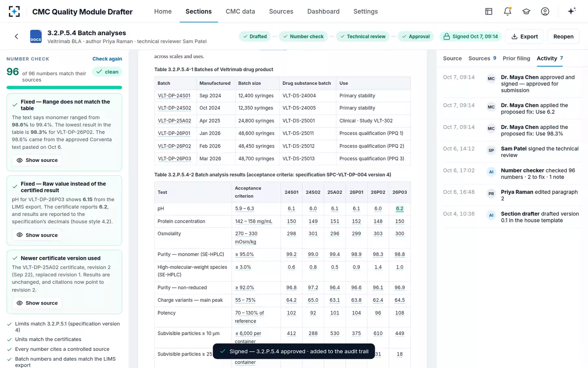
Task: Open the user account icon
Action: [x=545, y=11]
